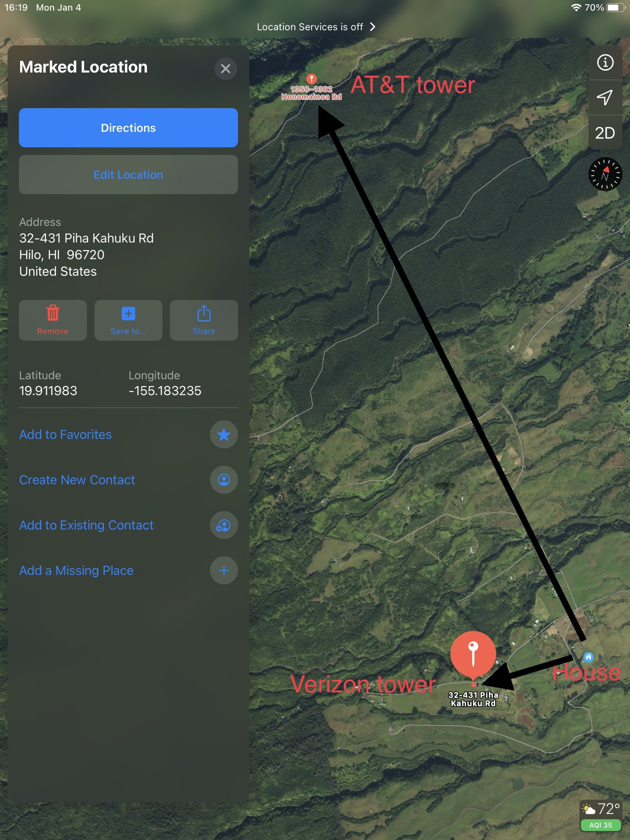Toggle map view to 2D
This screenshot has height=840, width=630.
(605, 133)
